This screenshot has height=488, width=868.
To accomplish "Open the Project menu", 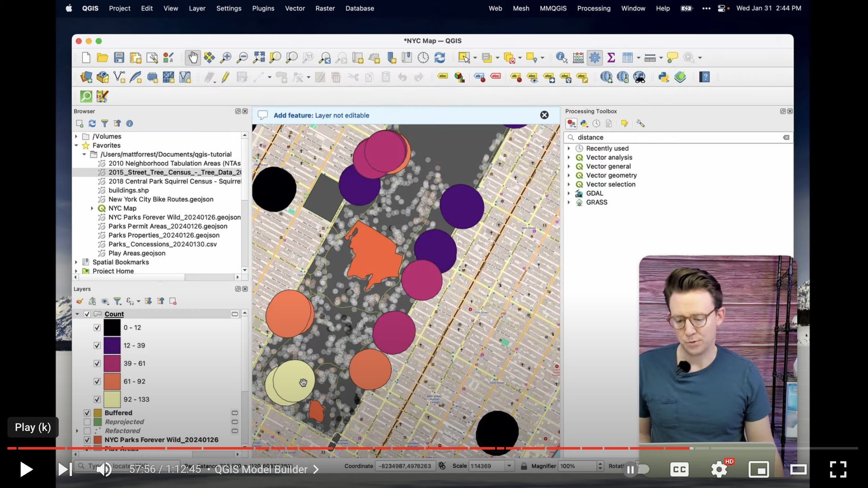I will pos(119,8).
